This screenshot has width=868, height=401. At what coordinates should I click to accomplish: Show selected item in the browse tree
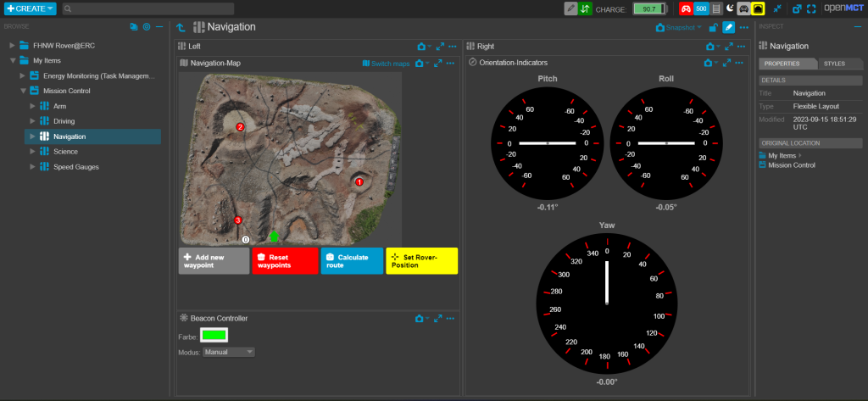pos(147,26)
